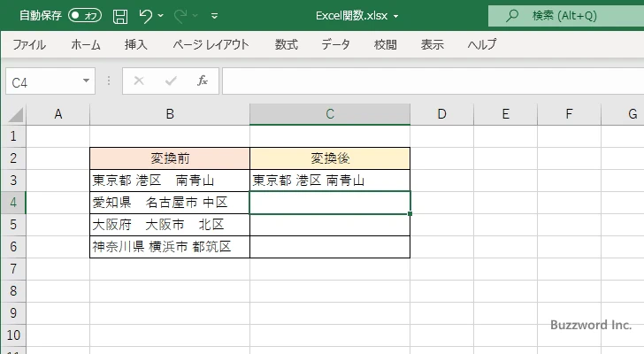
Task: Click the Select All corner triangle
Action: (14, 114)
